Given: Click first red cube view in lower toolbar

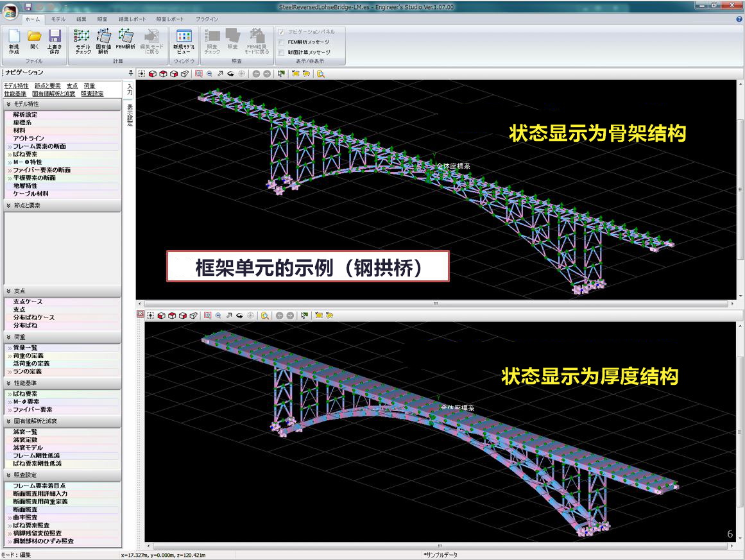Looking at the screenshot, I should coord(162,316).
